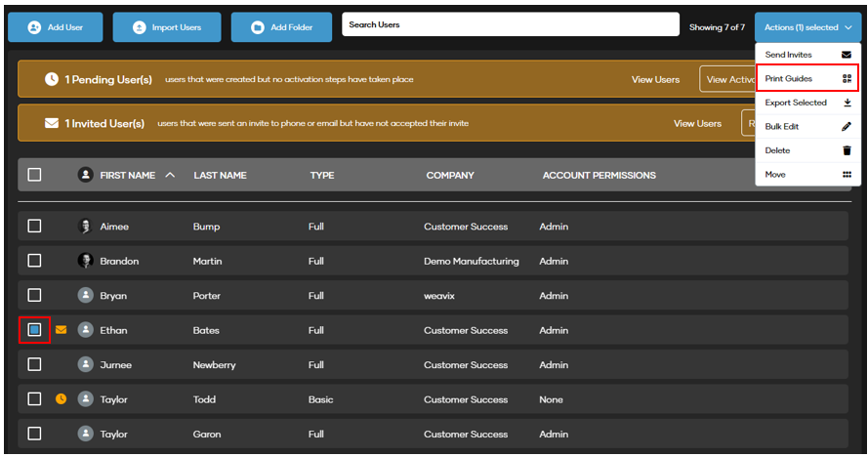Image resolution: width=868 pixels, height=457 pixels.
Task: Click the orange pending clock icon on Taylor Todd's row
Action: [61, 398]
